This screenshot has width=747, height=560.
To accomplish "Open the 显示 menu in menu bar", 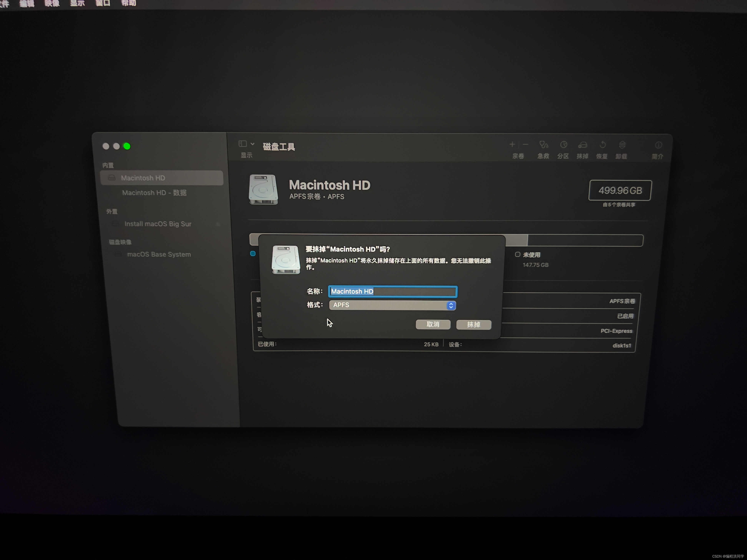I will pos(77,3).
